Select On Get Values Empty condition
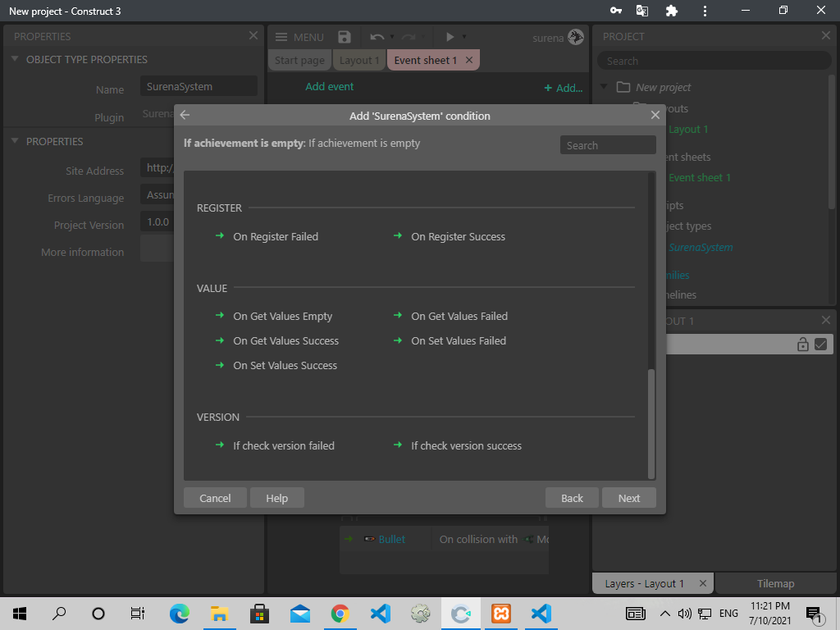 [x=282, y=316]
